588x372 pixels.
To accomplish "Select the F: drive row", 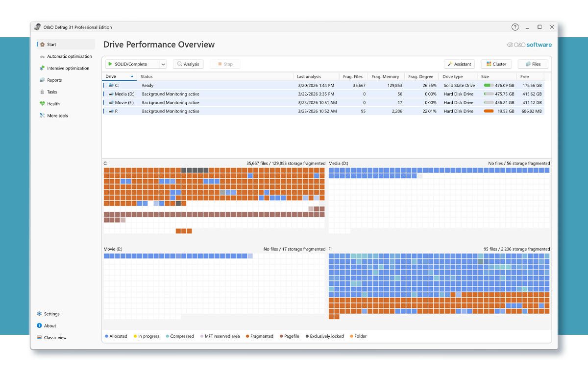I will (x=323, y=111).
